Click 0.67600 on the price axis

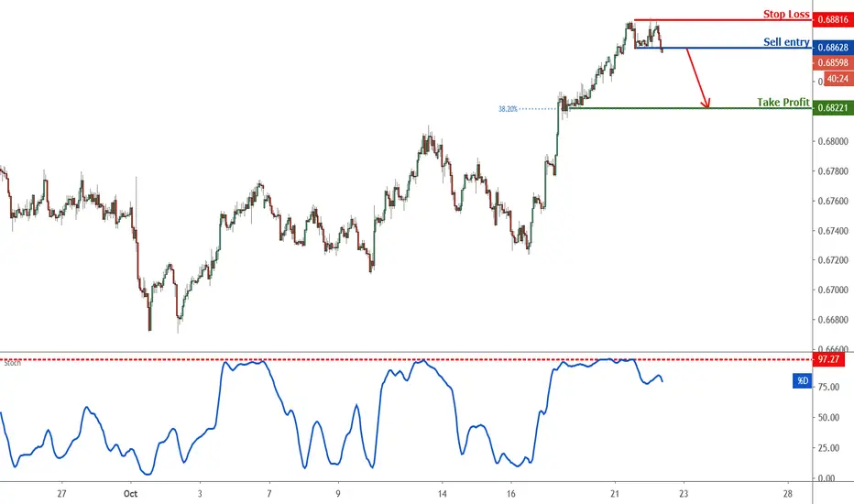(x=833, y=201)
